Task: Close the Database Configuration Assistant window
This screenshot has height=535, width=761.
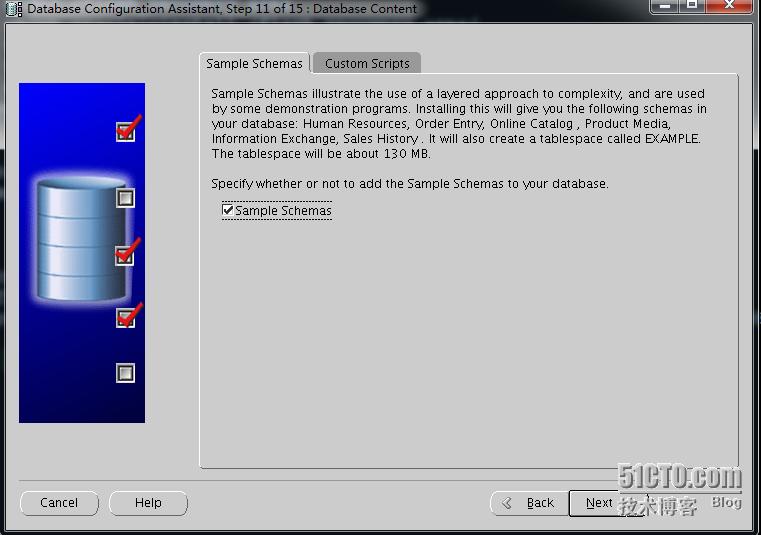Action: coord(729,6)
